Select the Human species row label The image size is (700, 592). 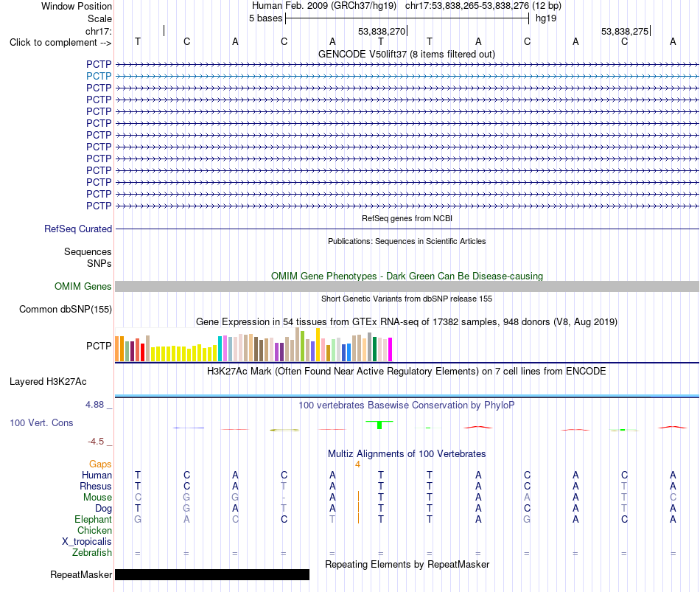click(x=97, y=475)
